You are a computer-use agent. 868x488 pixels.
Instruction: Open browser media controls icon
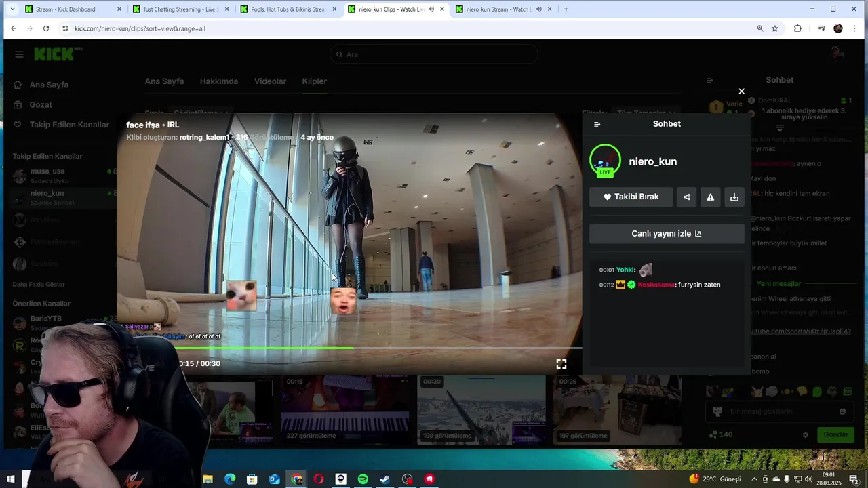tap(821, 28)
